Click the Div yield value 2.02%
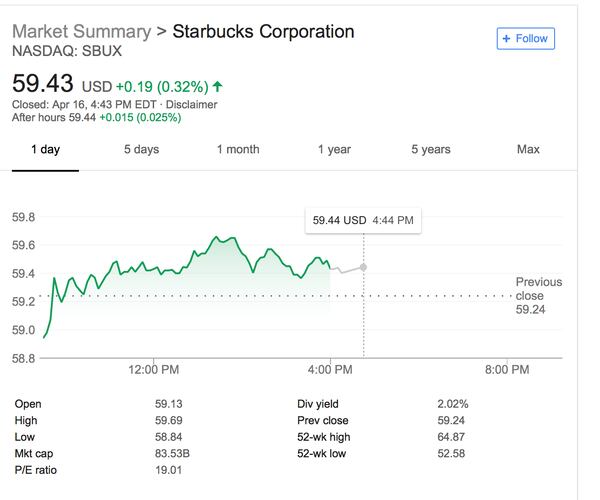Viewport: 600px width, 500px height. [452, 404]
